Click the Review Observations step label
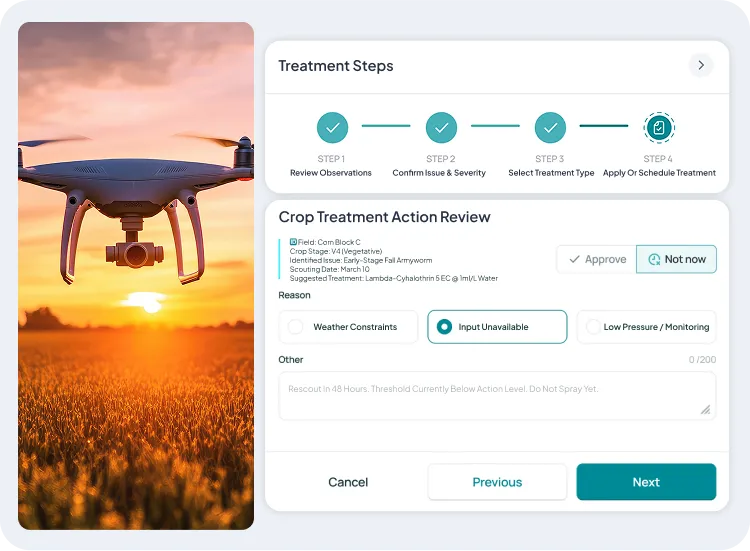The height and width of the screenshot is (551, 750). 331,173
